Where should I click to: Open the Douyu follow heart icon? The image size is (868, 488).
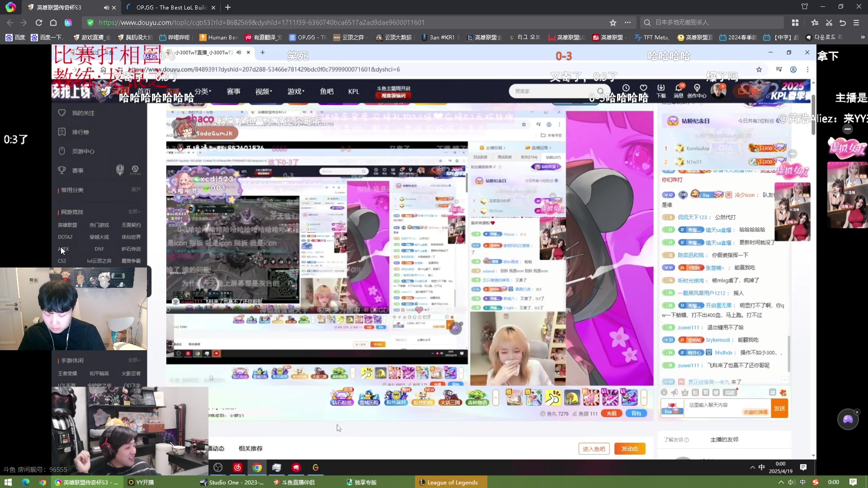click(643, 88)
